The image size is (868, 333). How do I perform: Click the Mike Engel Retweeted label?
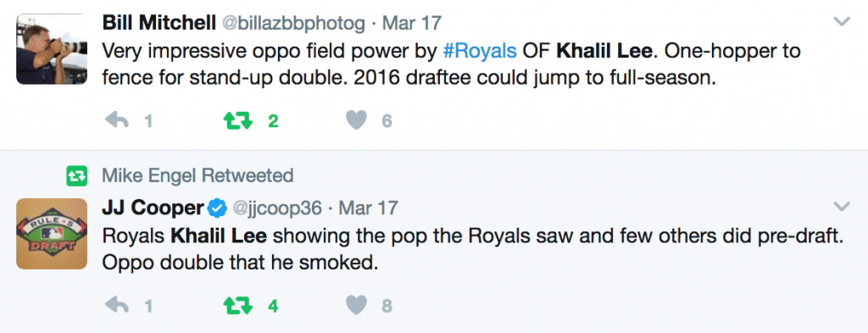[198, 176]
